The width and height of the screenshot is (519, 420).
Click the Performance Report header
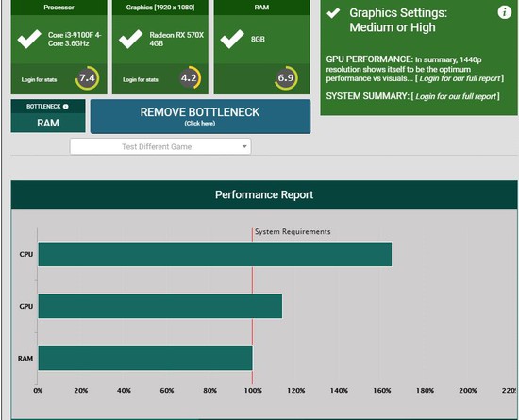pyautogui.click(x=264, y=194)
